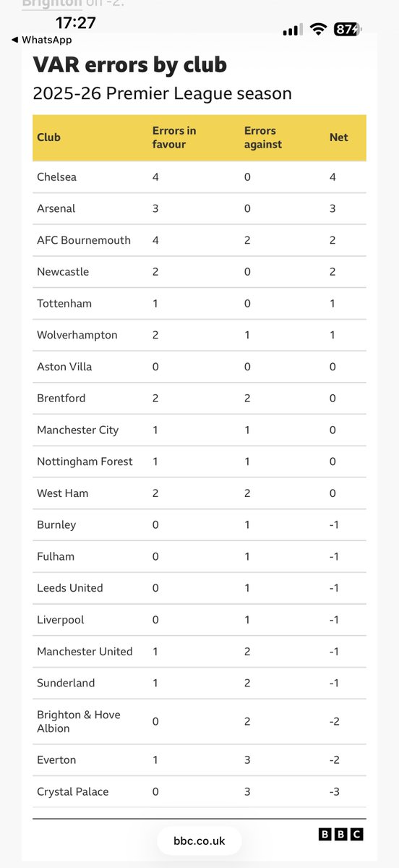Viewport: 399px width, 868px height.
Task: Tap the BBC logo
Action: 341,835
